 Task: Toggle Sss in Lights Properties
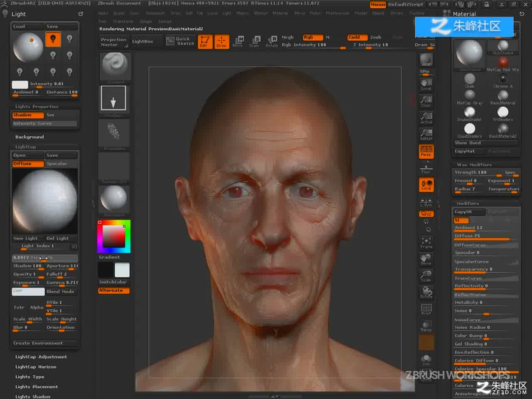tap(62, 115)
